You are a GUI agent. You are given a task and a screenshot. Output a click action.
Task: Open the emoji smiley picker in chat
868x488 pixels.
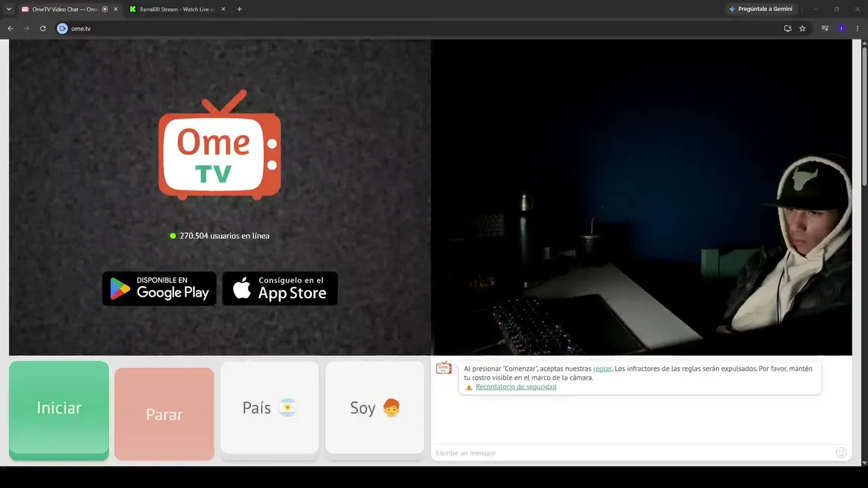click(x=842, y=453)
